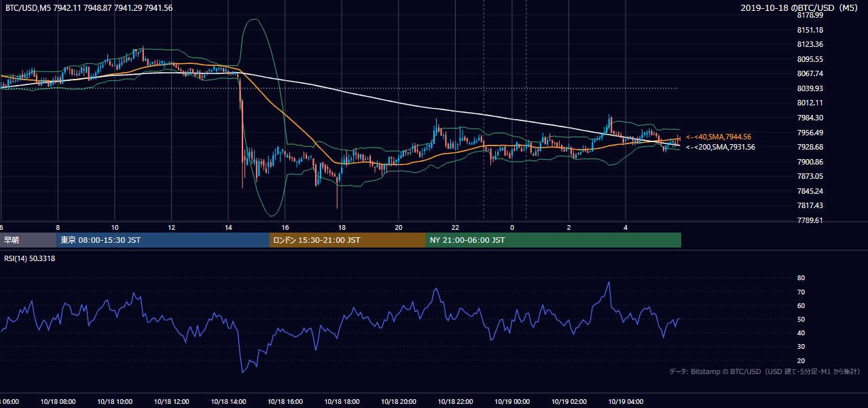The image size is (868, 408).
Task: Click price axis value 7845.24
Action: pos(810,191)
